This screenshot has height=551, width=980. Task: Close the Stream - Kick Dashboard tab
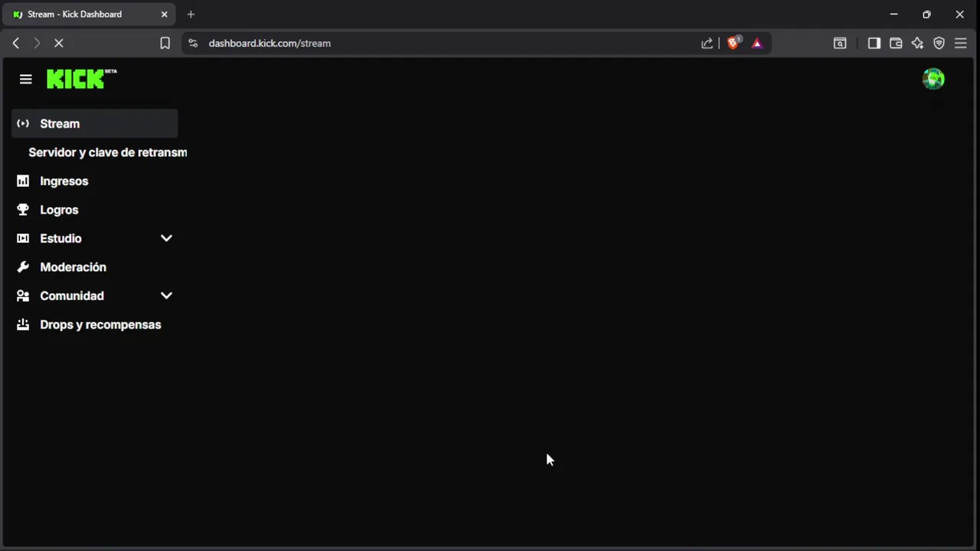(x=164, y=14)
